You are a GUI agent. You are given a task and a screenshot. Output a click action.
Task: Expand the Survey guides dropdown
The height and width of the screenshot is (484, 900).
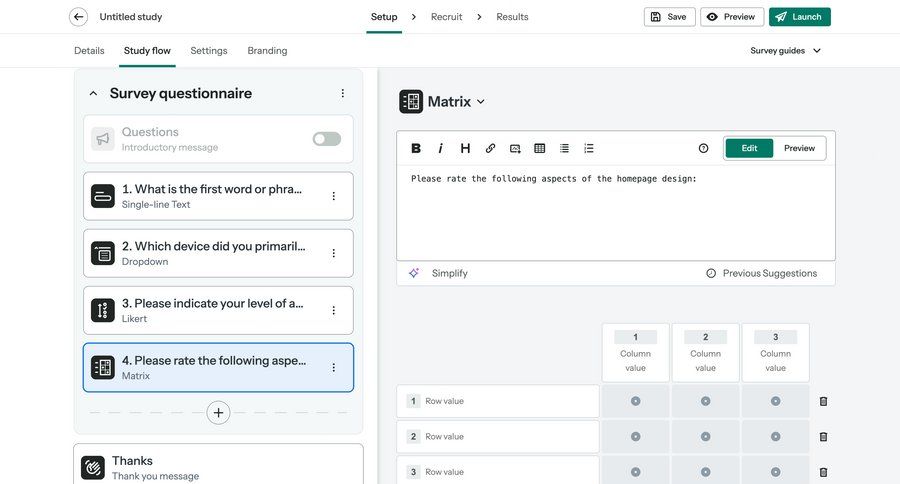(x=786, y=50)
